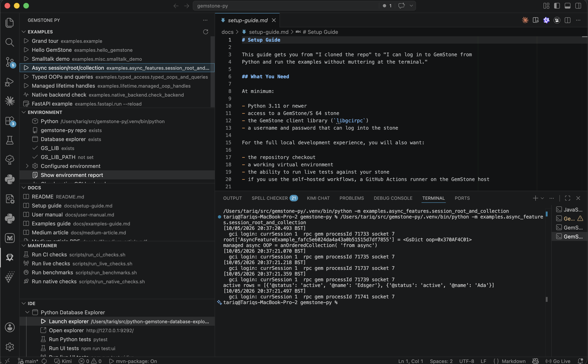Switch to PROBLEMS tab
The image size is (588, 364).
click(x=352, y=198)
